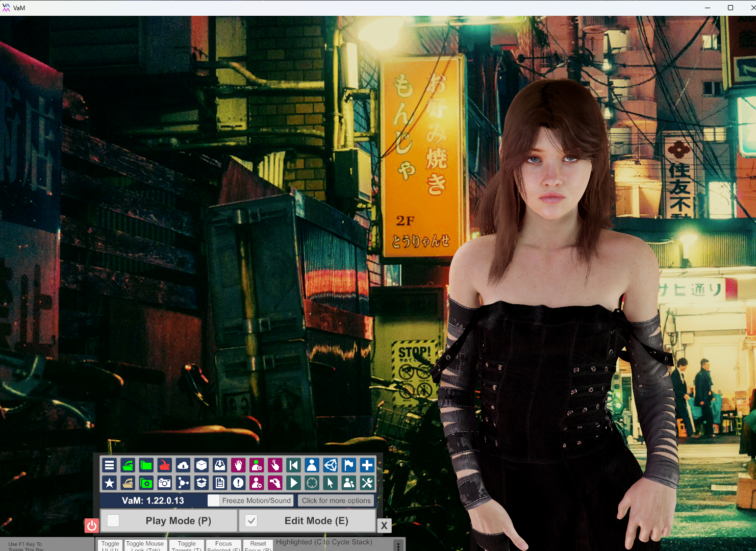Click the VaM logo in the title bar

pyautogui.click(x=6, y=8)
